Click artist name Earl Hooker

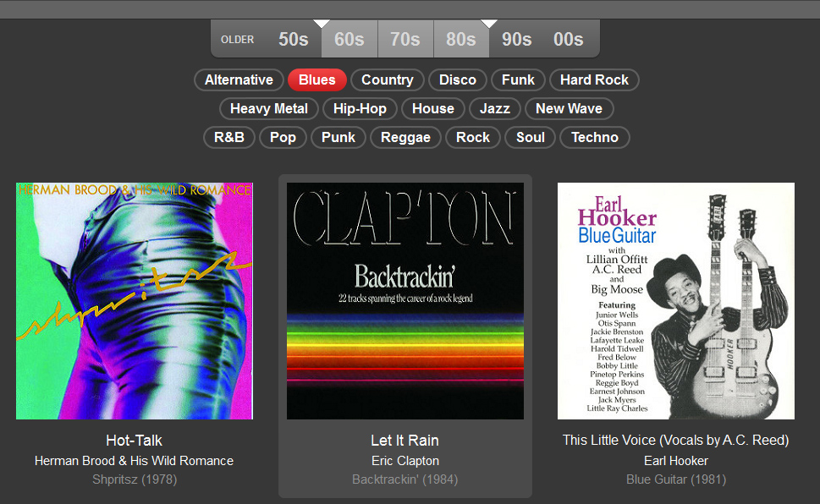(676, 461)
